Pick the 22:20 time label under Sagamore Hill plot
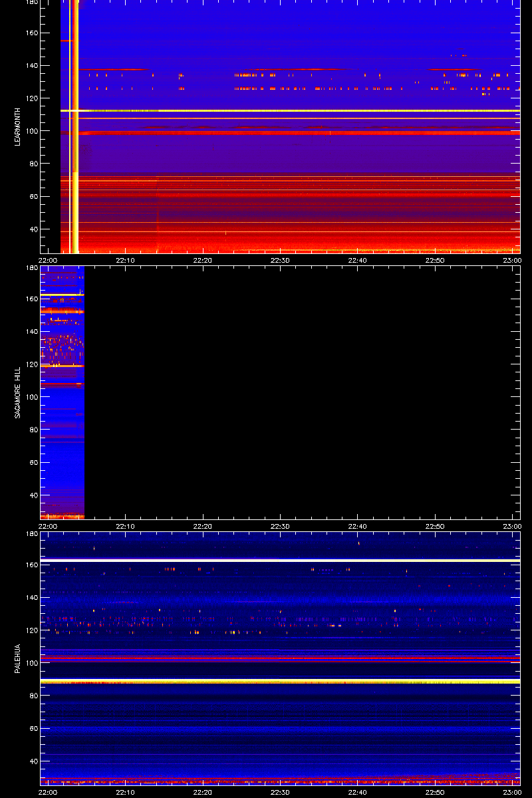532x798 pixels. pyautogui.click(x=203, y=526)
